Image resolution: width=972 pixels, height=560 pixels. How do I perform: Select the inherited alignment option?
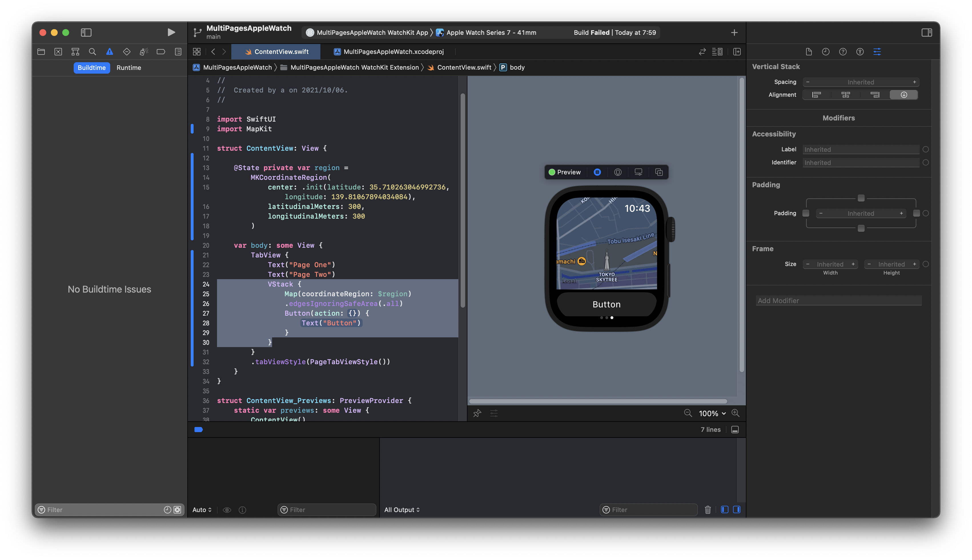[x=904, y=94]
